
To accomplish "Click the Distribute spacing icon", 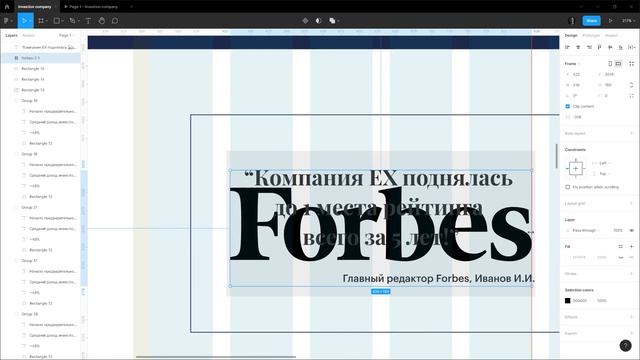I will (x=631, y=47).
